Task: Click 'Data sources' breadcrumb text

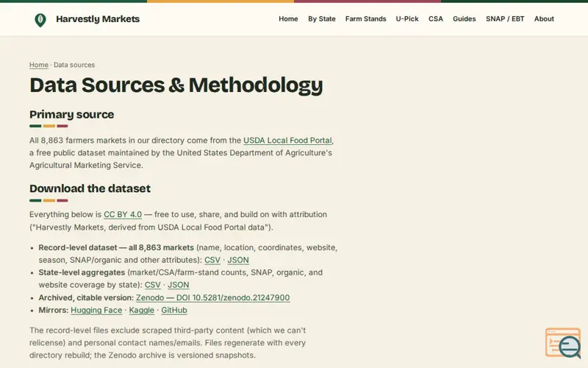Action: click(74, 65)
